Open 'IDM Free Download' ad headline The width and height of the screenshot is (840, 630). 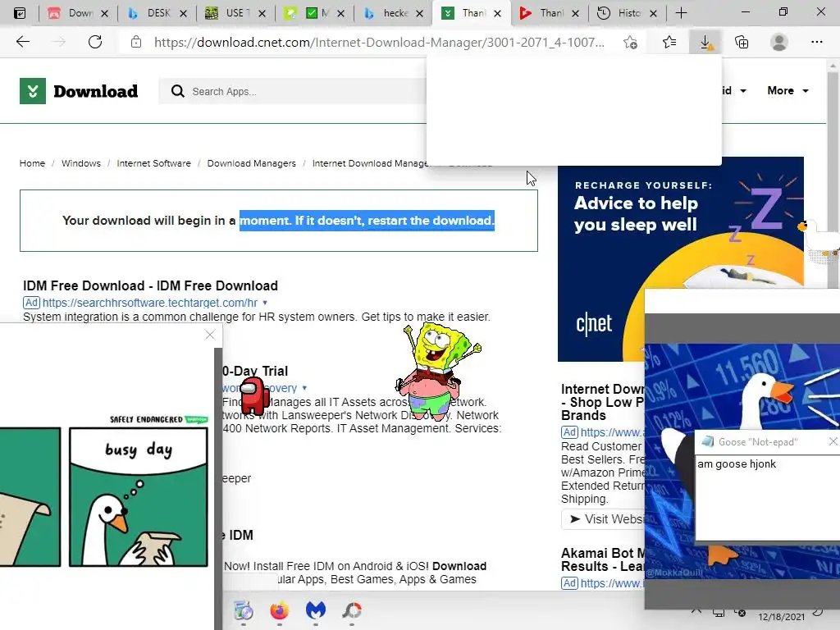151,285
